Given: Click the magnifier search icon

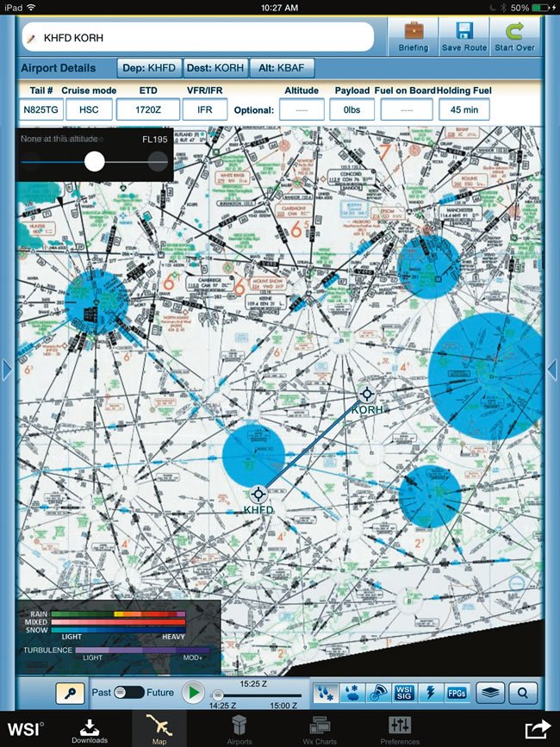Looking at the screenshot, I should coord(522,693).
